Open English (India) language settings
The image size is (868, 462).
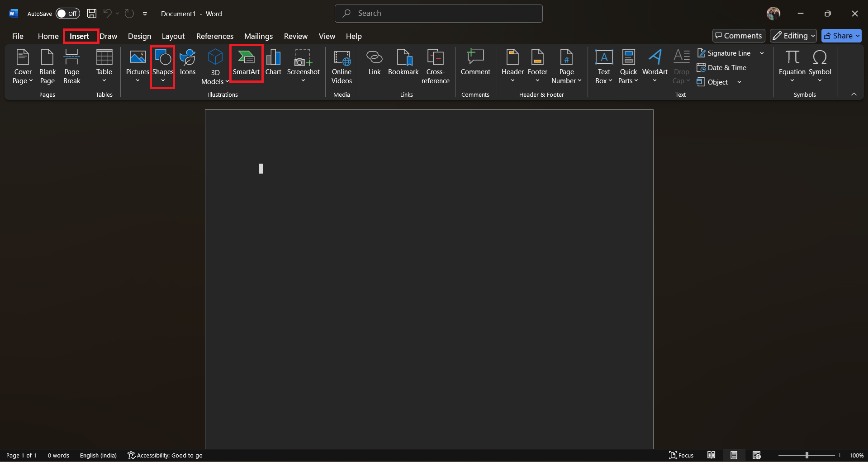point(98,455)
